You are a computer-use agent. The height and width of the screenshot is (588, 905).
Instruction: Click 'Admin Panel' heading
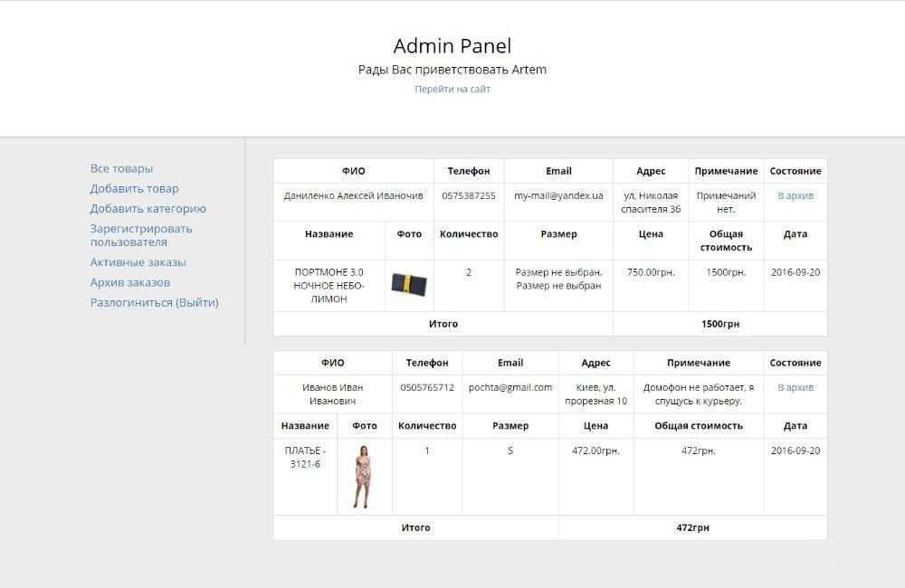click(452, 46)
